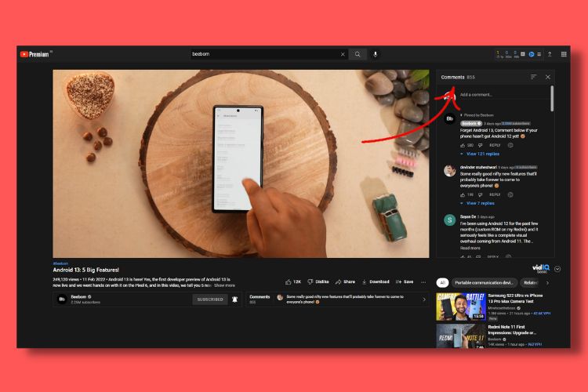Click the SUBSCRIBED button
The height and width of the screenshot is (392, 588).
pos(210,299)
